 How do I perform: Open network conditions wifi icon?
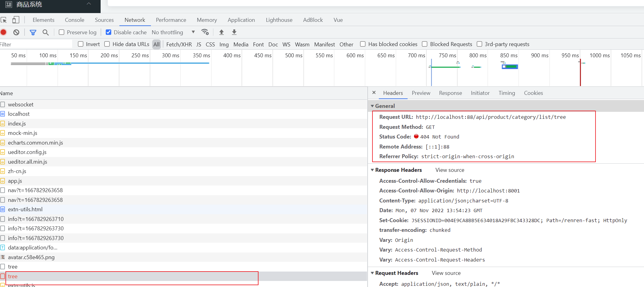coord(205,32)
